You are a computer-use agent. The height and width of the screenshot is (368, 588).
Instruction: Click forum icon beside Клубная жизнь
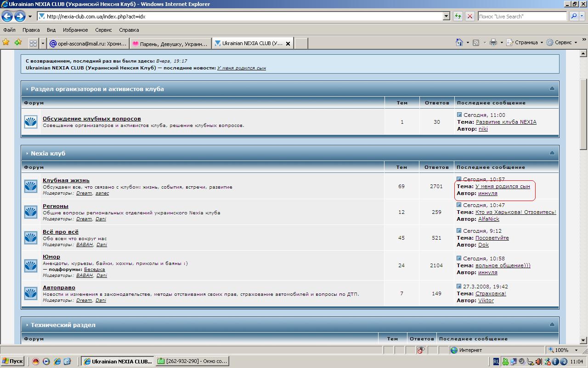click(31, 186)
